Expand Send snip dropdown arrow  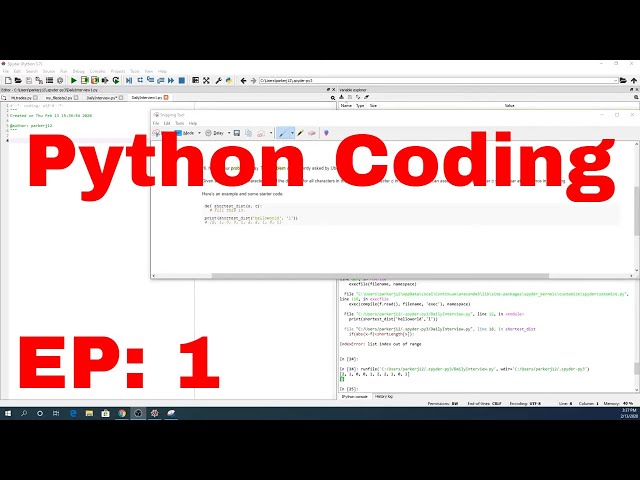pyautogui.click(x=271, y=133)
